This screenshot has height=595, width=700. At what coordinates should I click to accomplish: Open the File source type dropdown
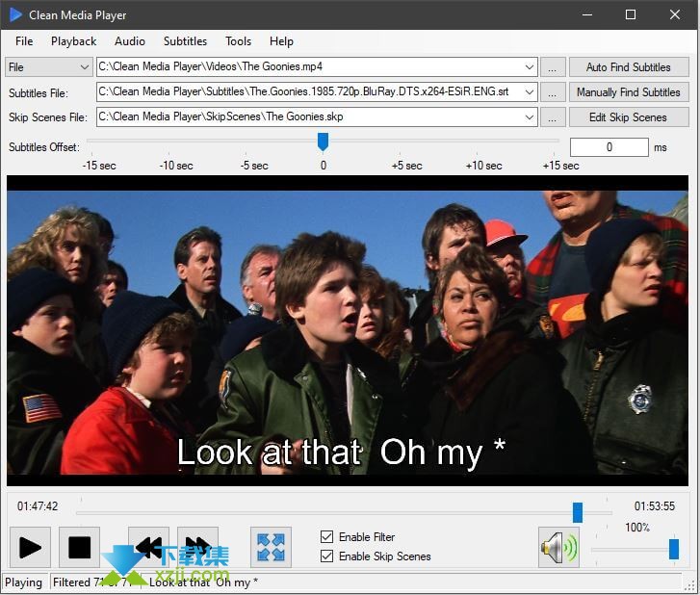[49, 67]
